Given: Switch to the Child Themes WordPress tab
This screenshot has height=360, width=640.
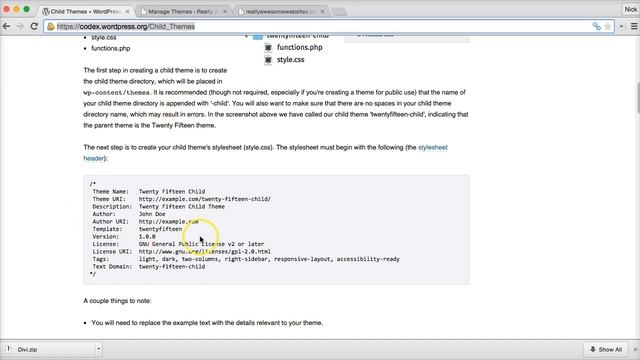Looking at the screenshot, I should pyautogui.click(x=85, y=11).
